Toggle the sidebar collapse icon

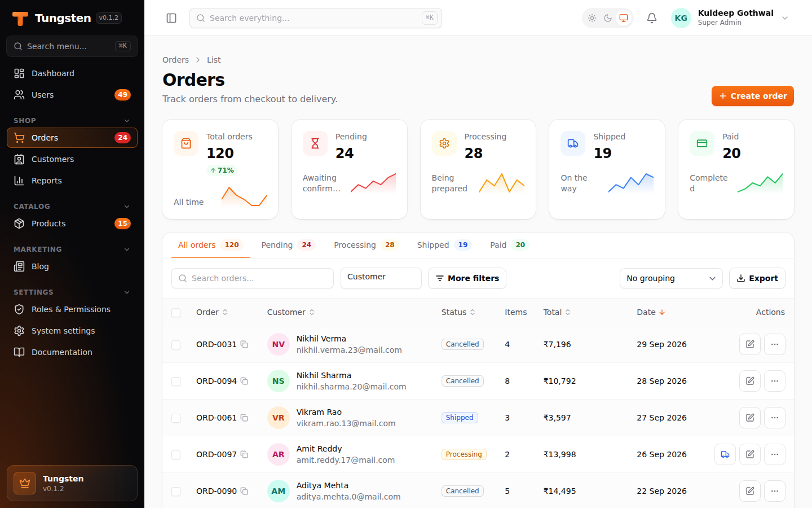click(171, 18)
